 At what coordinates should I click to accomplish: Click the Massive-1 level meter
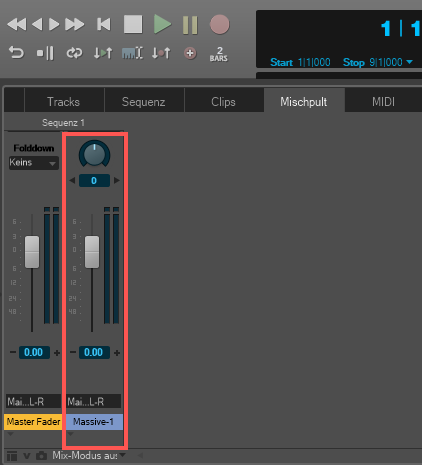(x=111, y=265)
